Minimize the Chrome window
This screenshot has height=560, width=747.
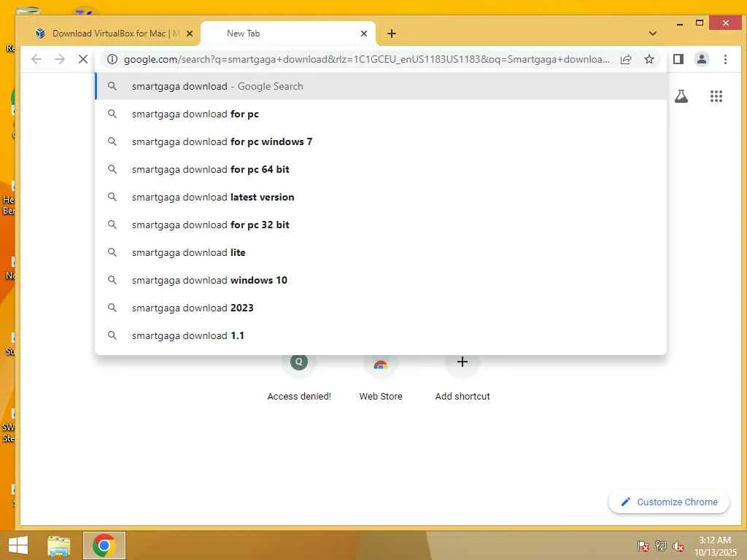tap(680, 23)
